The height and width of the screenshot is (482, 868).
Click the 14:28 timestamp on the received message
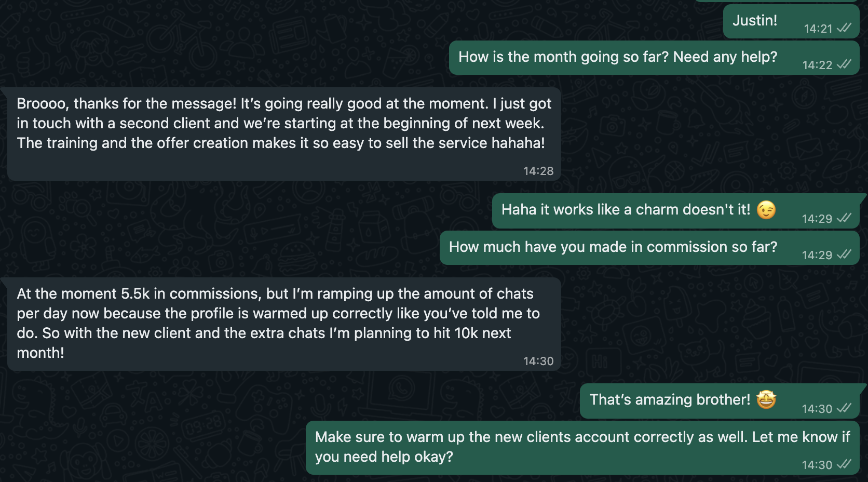(538, 171)
